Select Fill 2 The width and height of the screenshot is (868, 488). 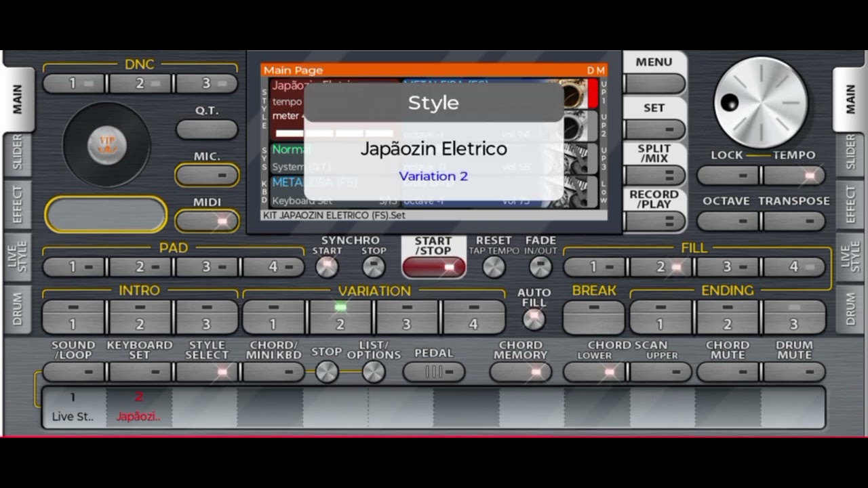pyautogui.click(x=660, y=267)
